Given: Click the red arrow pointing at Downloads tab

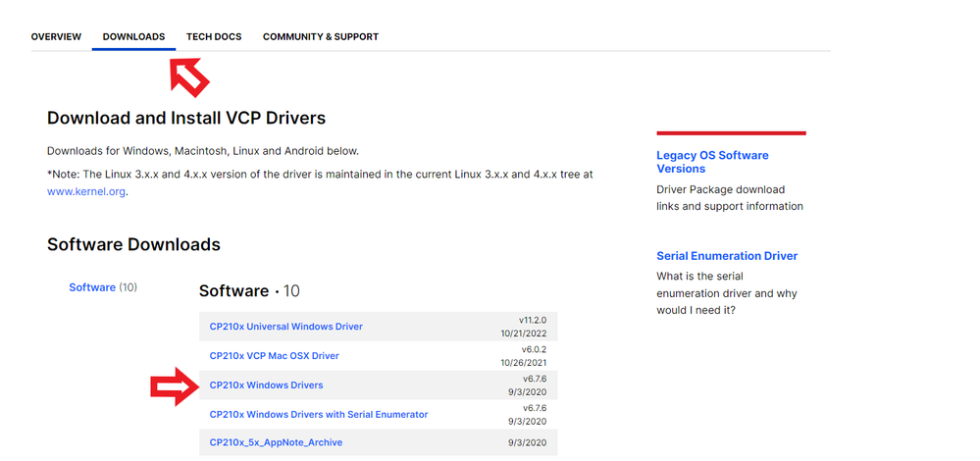Looking at the screenshot, I should [x=190, y=75].
